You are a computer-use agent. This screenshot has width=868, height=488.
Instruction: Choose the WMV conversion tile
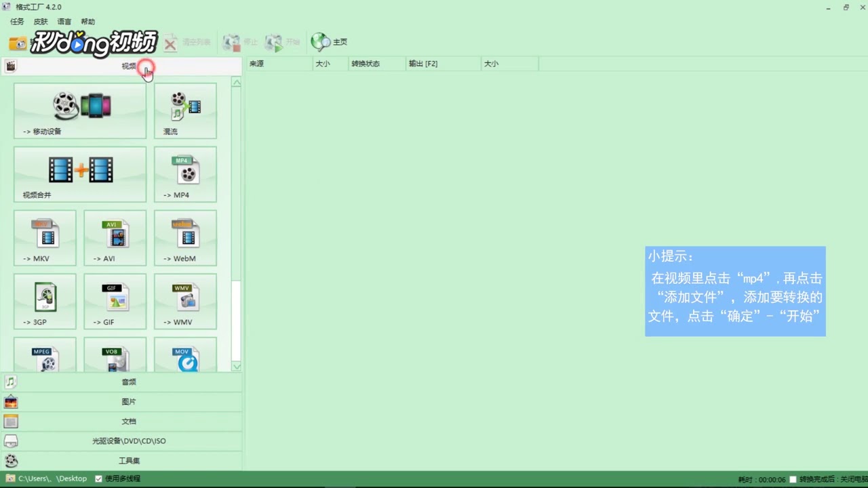185,302
